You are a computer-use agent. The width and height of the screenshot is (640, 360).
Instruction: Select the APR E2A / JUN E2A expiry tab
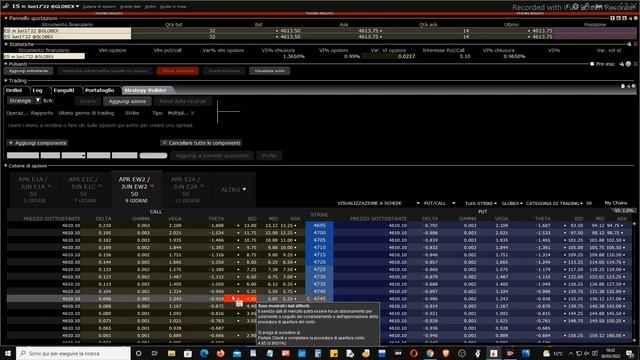[x=187, y=189]
